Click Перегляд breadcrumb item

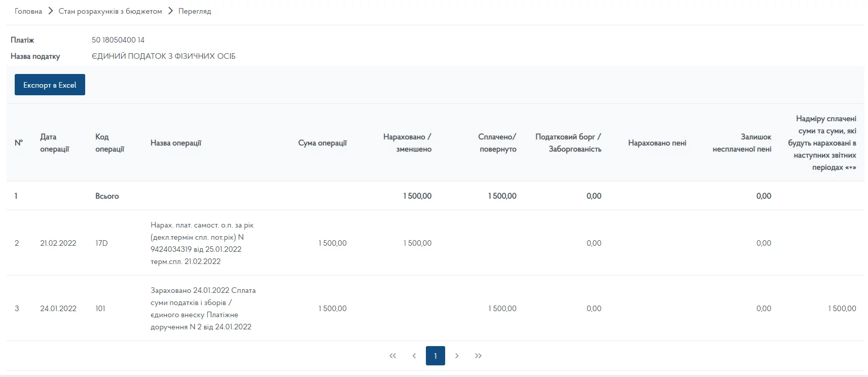(x=195, y=11)
